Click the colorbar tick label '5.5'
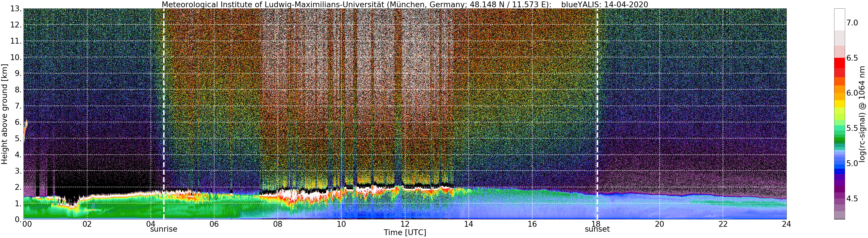Viewport: 868px width, 238px height. coord(852,128)
